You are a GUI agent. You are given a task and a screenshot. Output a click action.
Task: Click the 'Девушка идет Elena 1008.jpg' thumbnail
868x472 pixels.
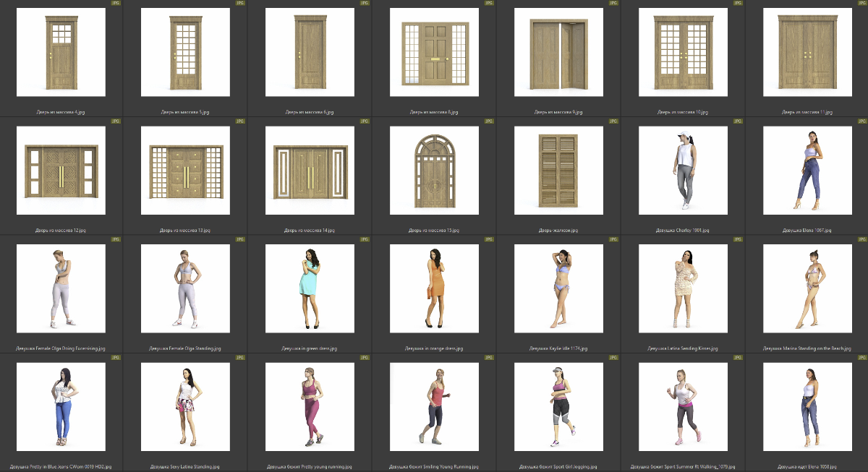(807, 407)
